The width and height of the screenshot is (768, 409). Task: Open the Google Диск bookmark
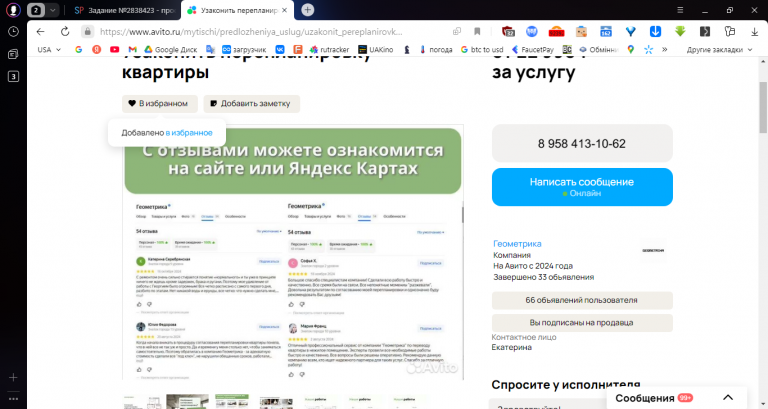click(170, 49)
